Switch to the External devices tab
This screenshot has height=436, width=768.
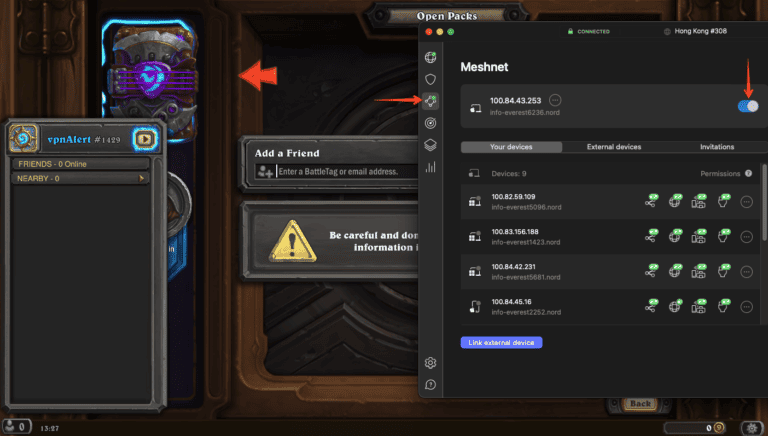click(x=614, y=146)
